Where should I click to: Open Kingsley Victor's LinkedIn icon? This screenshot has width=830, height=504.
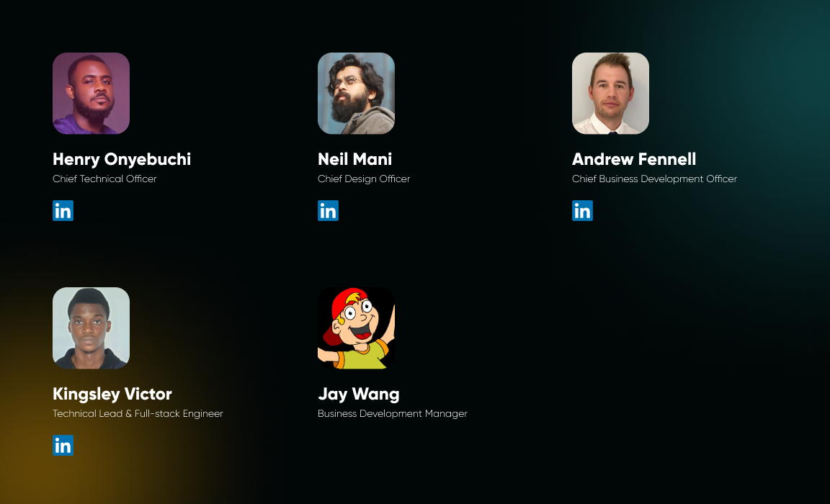pyautogui.click(x=63, y=445)
